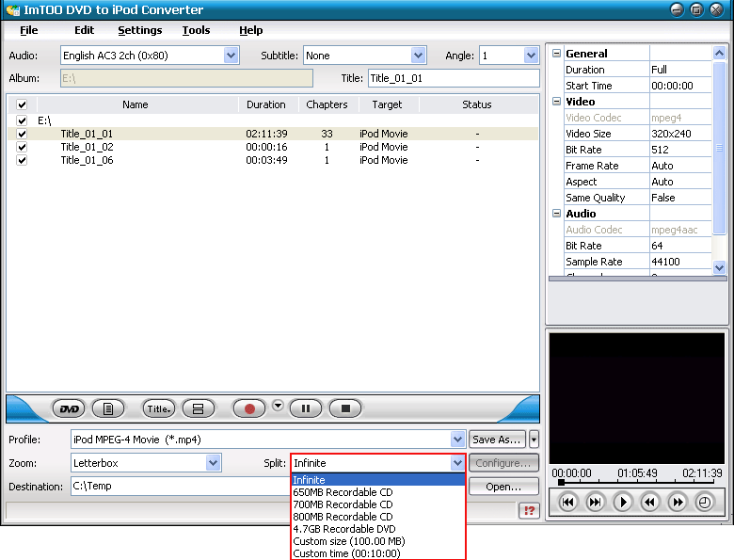Select 800MB Recordable CD split option
Viewport: 734px width, 560px height.
(377, 517)
